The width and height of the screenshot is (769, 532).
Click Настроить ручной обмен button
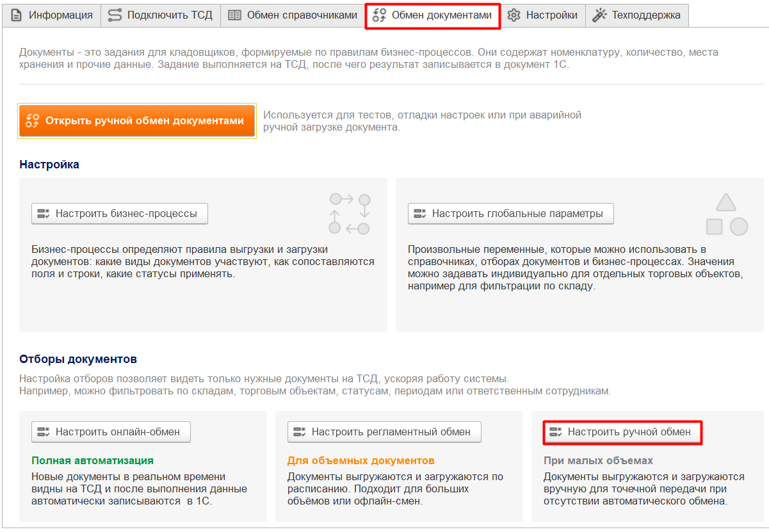(x=623, y=432)
